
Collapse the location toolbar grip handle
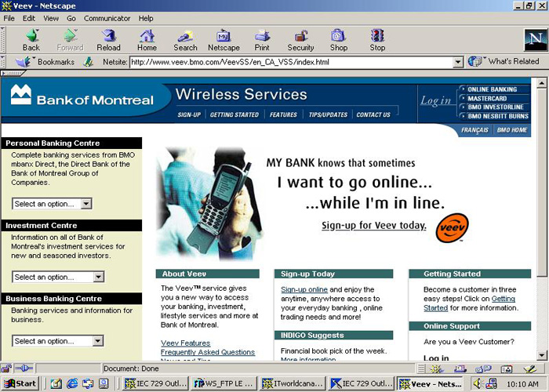[3, 62]
